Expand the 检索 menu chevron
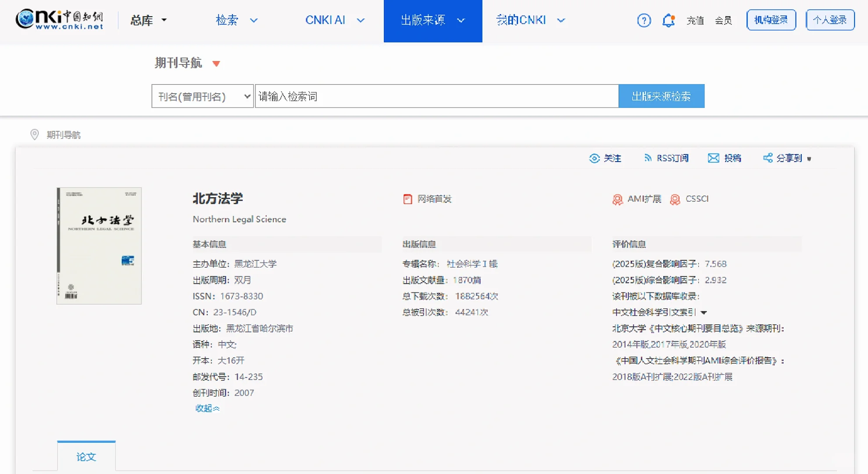The image size is (868, 474). click(254, 20)
